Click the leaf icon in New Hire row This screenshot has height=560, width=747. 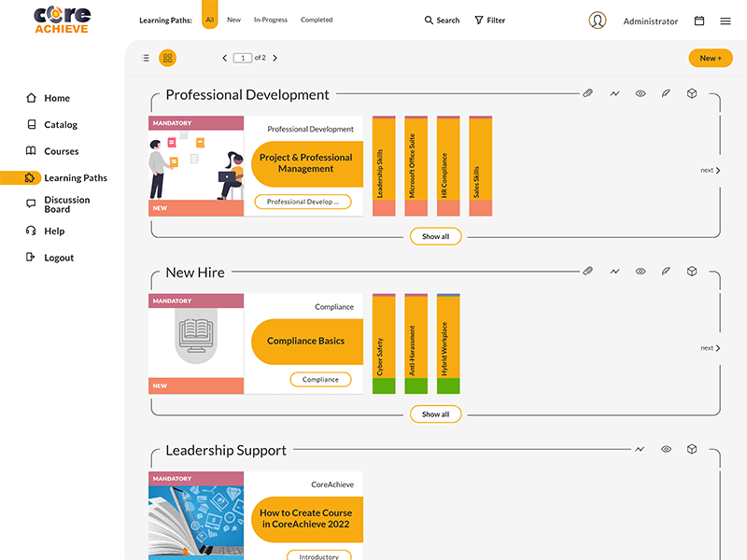tap(666, 272)
